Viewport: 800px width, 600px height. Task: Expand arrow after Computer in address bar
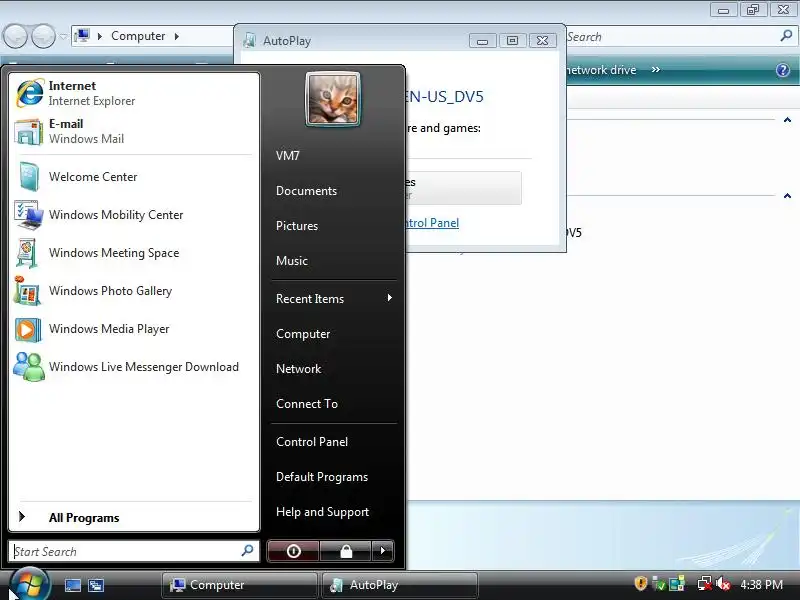177,36
